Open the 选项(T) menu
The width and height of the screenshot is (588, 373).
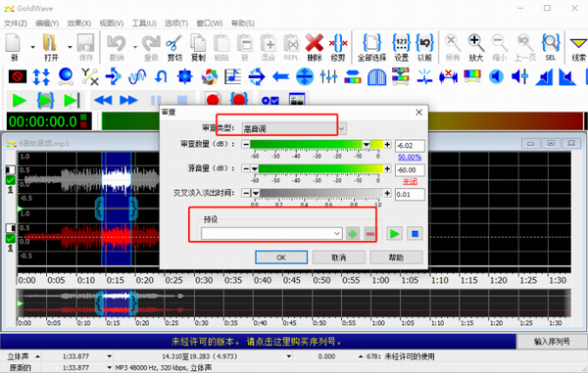coord(176,23)
